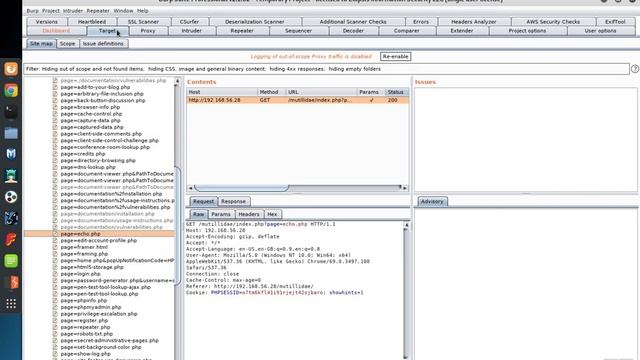Switch to the Proxy tab

coord(148,31)
